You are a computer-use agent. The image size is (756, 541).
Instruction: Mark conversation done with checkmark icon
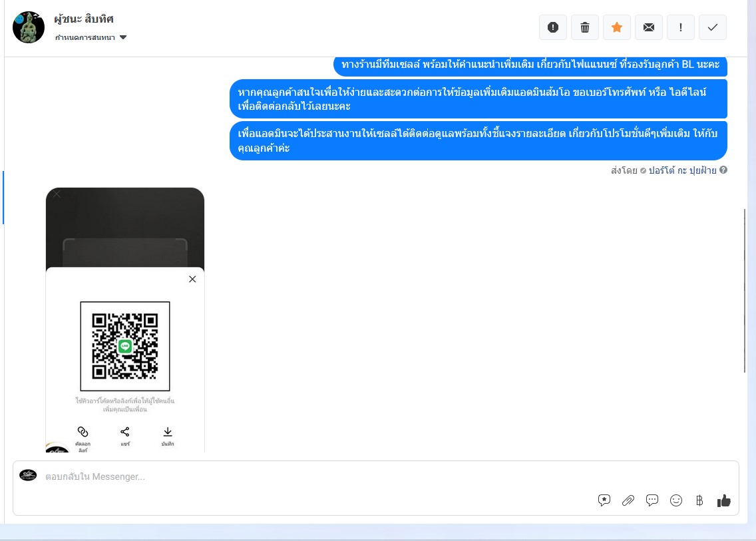click(713, 27)
